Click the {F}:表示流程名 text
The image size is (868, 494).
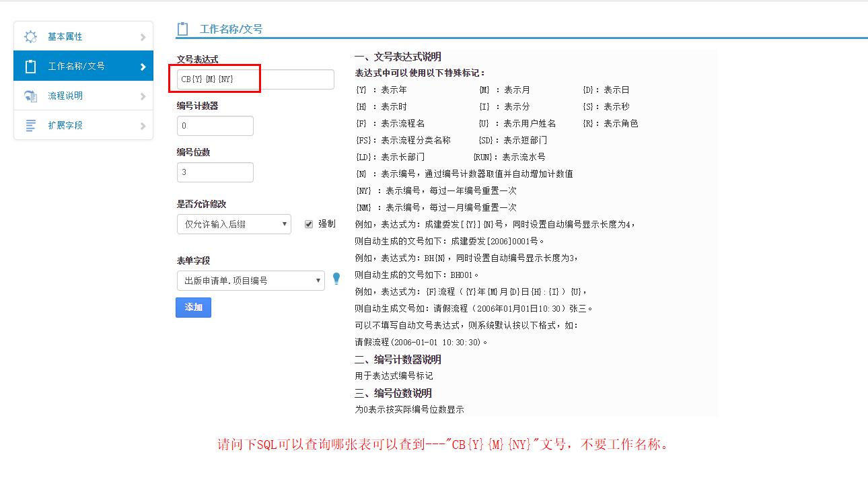tap(390, 123)
